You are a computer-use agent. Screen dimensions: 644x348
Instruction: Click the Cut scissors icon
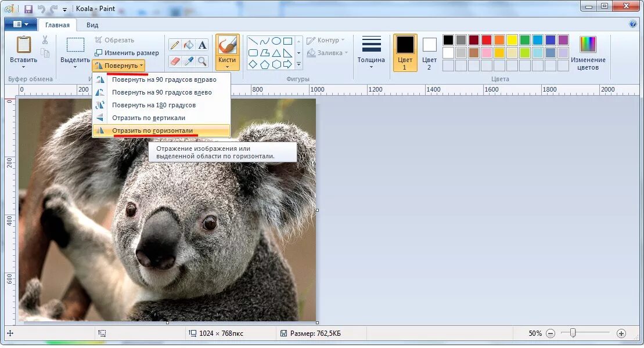tap(45, 40)
